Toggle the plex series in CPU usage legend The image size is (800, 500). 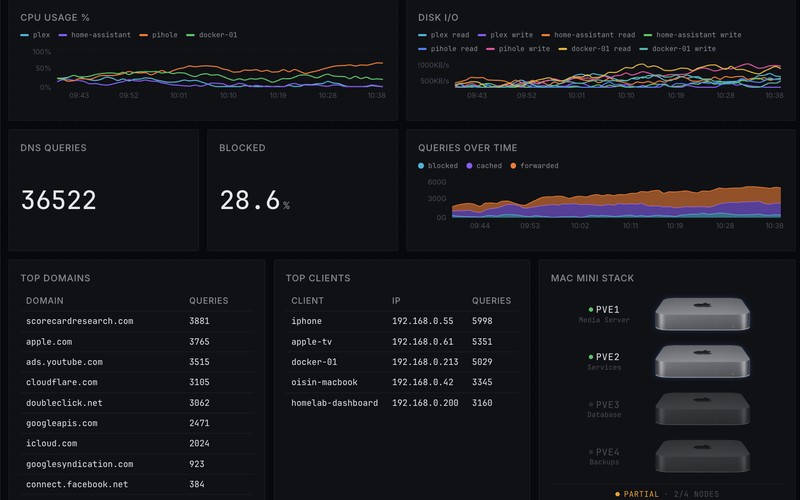[x=35, y=35]
